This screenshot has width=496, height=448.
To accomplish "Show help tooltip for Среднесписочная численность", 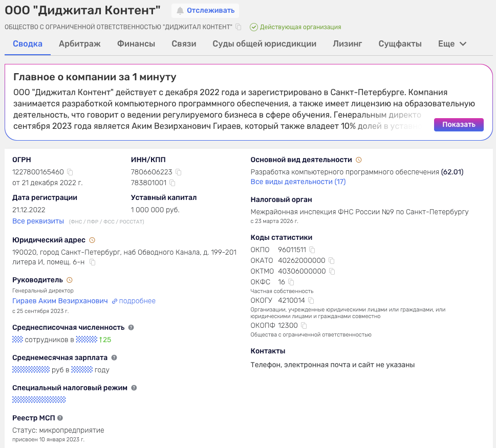I will [131, 327].
